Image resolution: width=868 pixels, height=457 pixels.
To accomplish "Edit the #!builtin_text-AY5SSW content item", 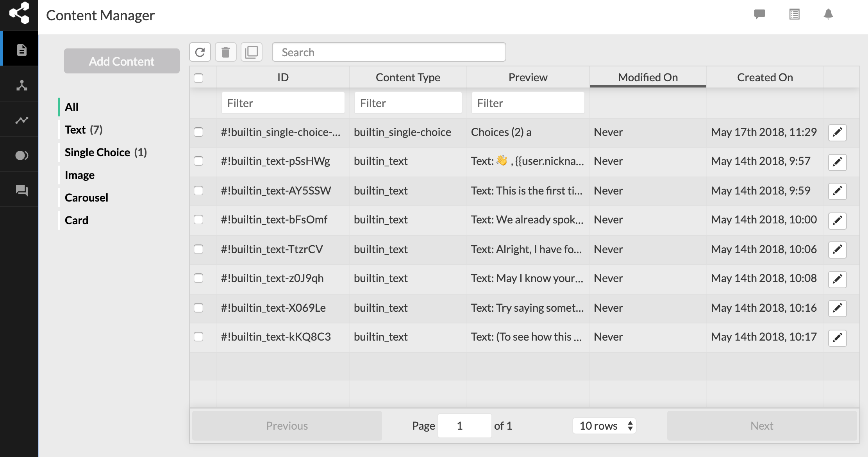I will 837,191.
